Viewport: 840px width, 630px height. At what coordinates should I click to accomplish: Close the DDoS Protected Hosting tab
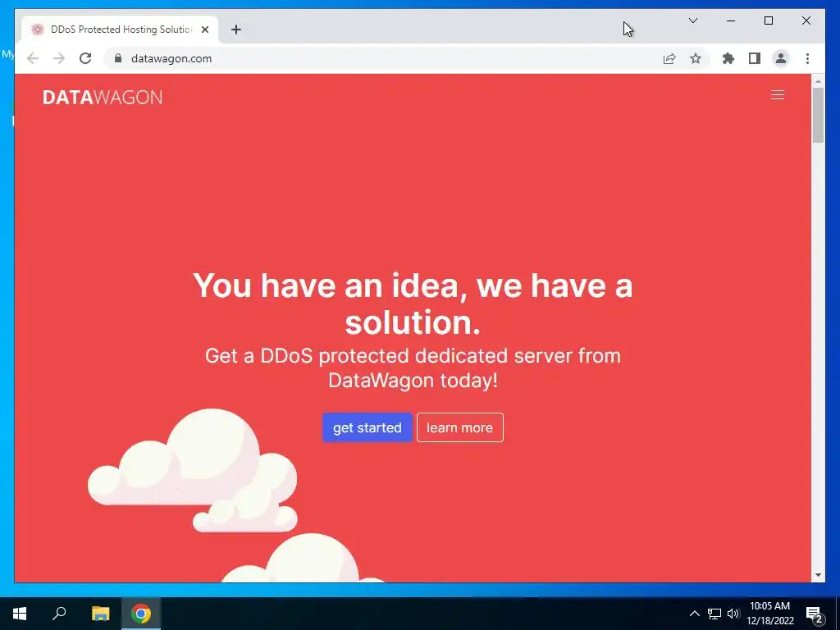coord(204,30)
